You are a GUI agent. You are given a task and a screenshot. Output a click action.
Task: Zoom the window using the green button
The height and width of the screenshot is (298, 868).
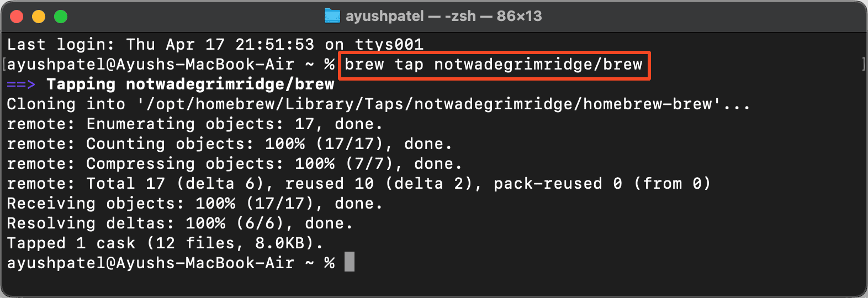61,17
